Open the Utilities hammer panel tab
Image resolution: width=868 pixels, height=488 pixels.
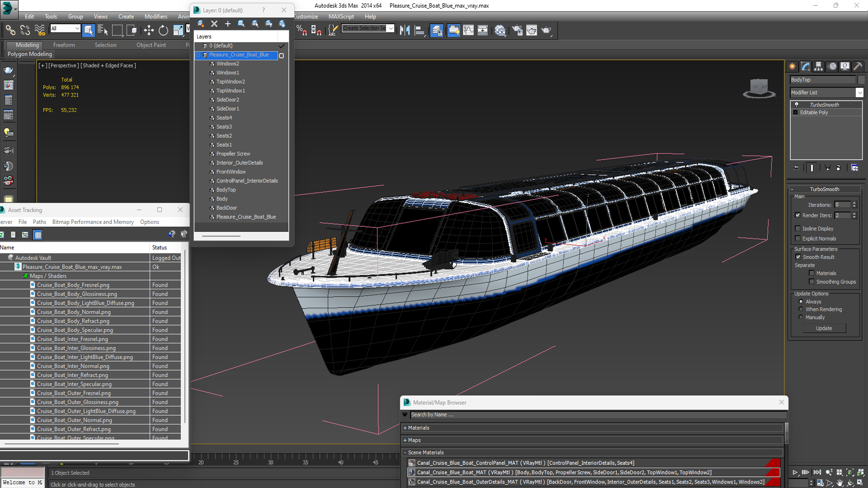tap(858, 66)
